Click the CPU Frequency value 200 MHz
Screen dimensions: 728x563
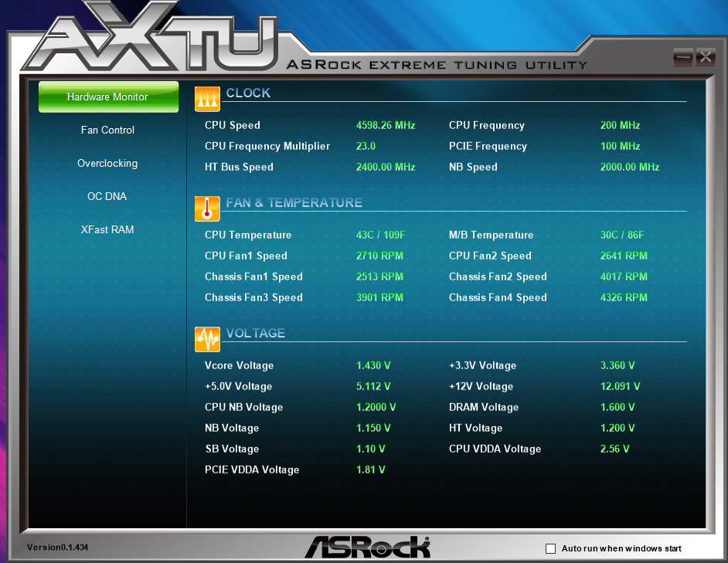620,125
